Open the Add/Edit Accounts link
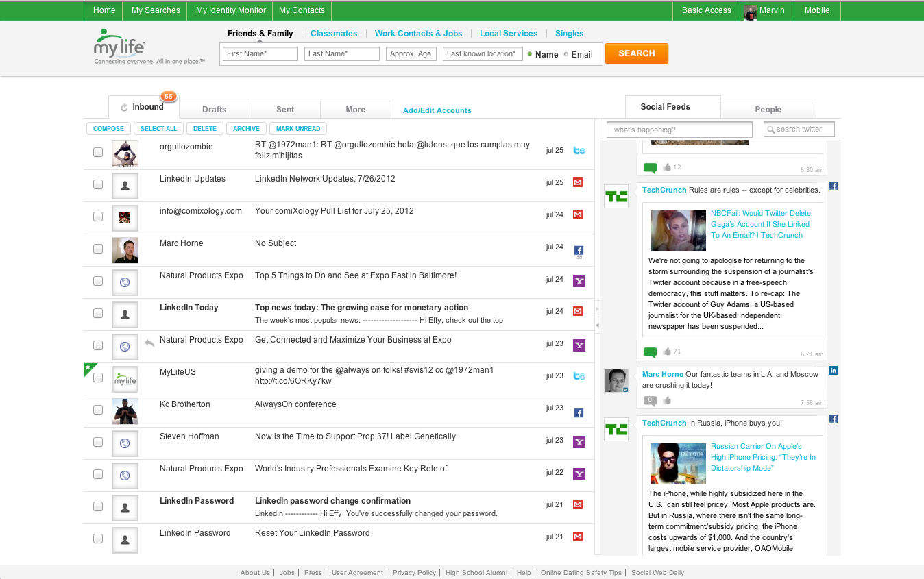Image resolution: width=924 pixels, height=579 pixels. [437, 110]
